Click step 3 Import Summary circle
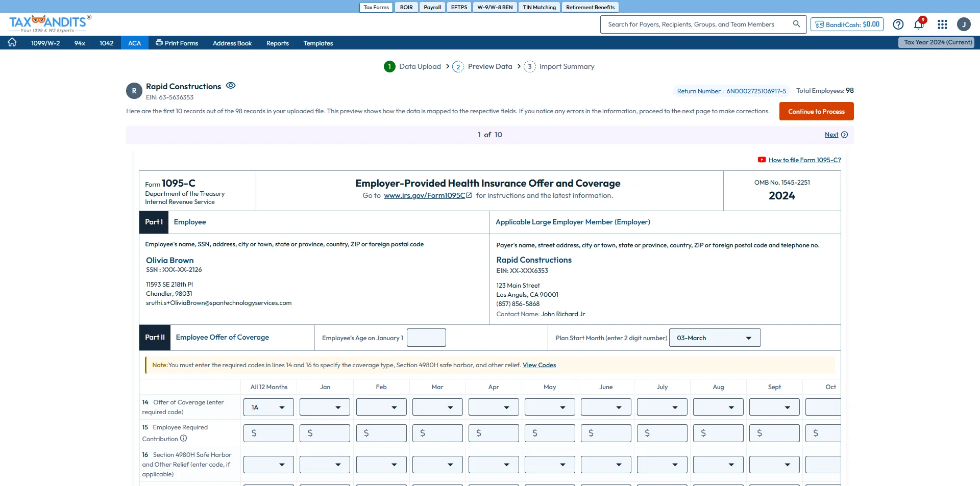The height and width of the screenshot is (486, 980). click(x=530, y=67)
